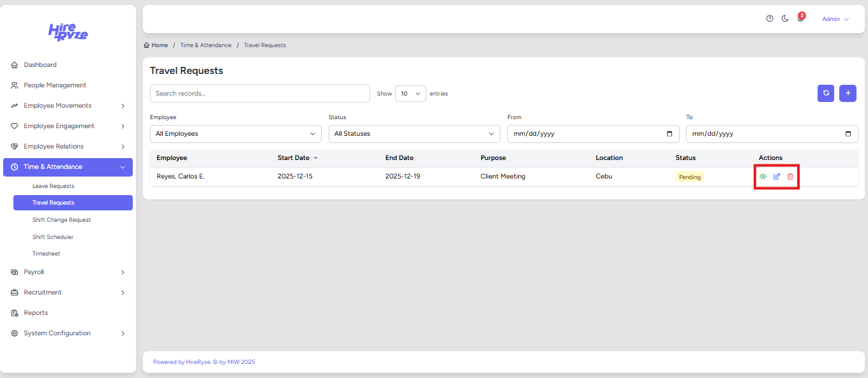Open the Admin user menu
This screenshot has width=868, height=378.
pos(835,19)
